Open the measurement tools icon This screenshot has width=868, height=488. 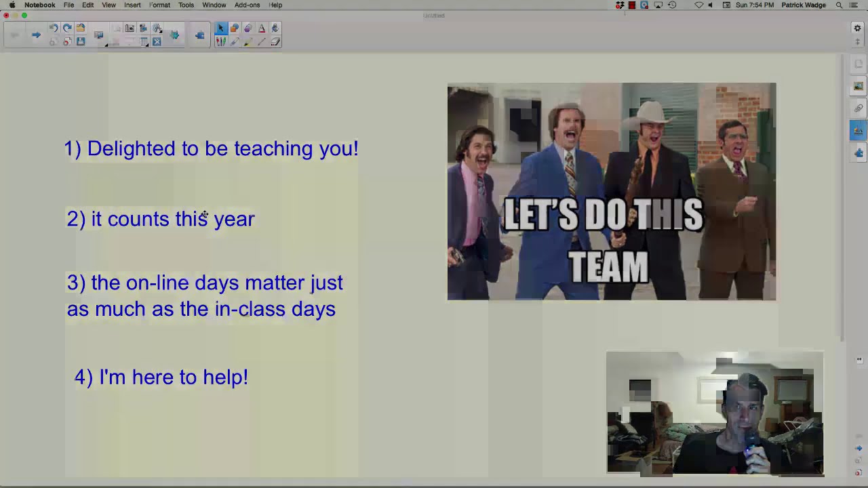point(157,28)
